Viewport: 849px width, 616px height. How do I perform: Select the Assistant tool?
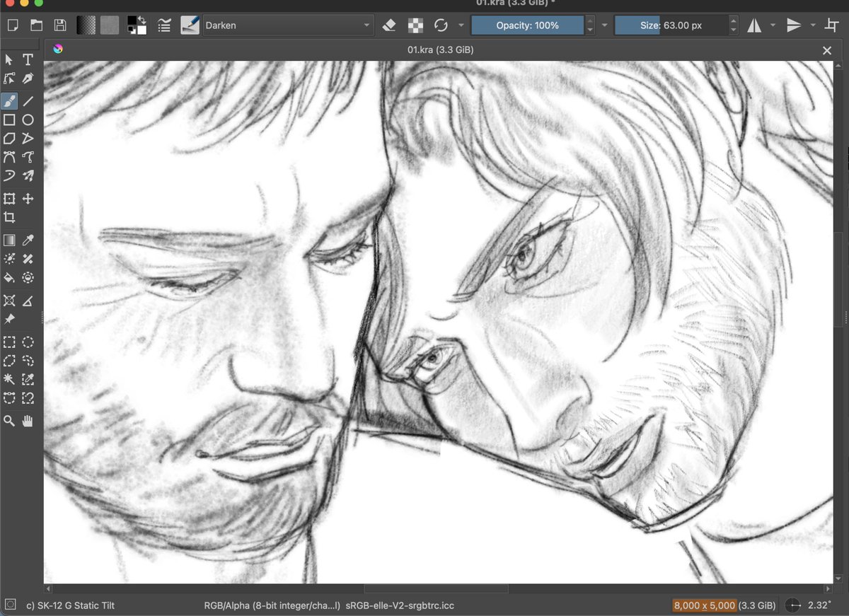[9, 301]
